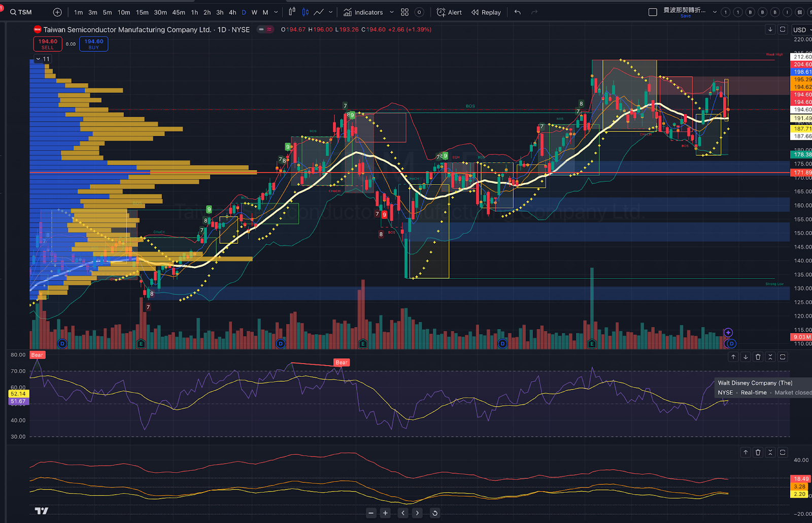The image size is (812, 523).
Task: Switch to the 1m interval
Action: pos(78,12)
